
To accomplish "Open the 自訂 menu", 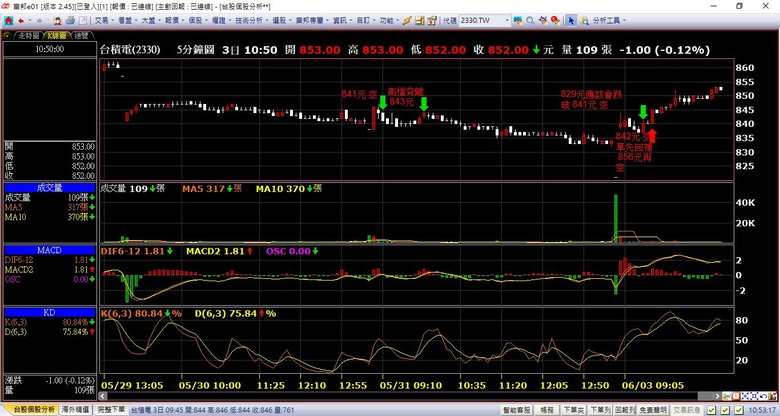I will point(365,20).
